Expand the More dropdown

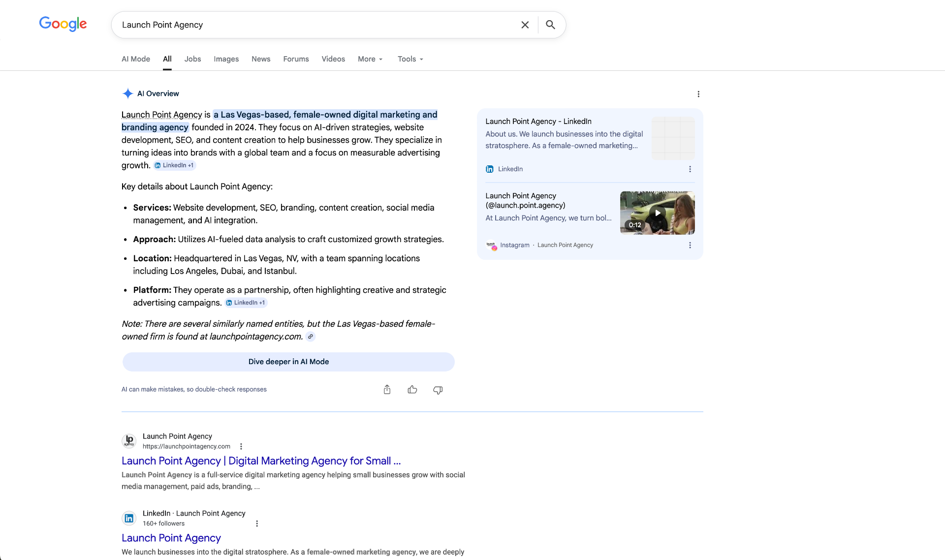point(370,59)
